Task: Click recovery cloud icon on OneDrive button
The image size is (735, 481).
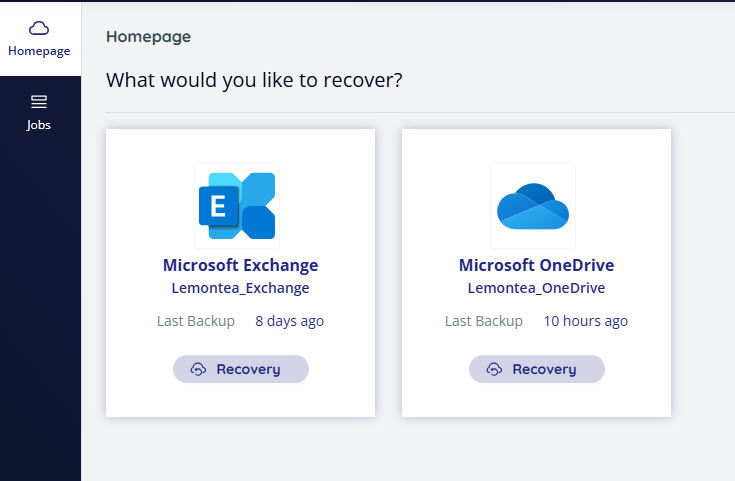Action: (494, 369)
